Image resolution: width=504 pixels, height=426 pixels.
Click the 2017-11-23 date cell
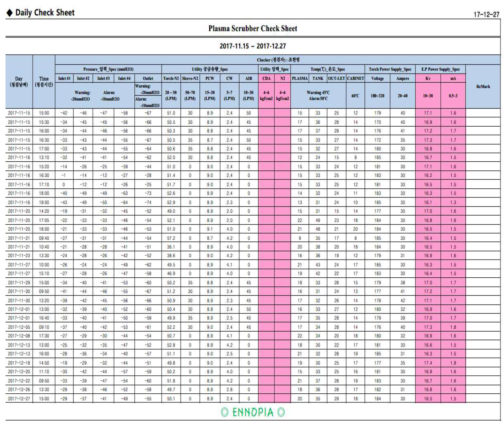tap(19, 256)
